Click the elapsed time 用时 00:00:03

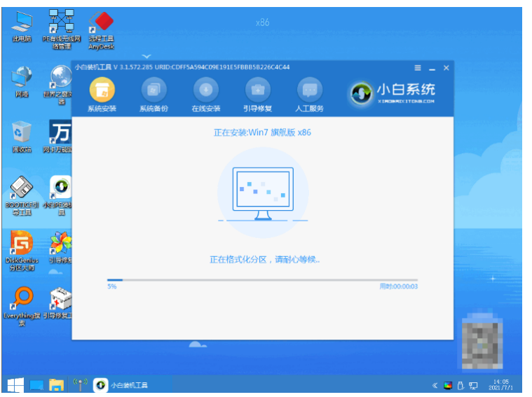(x=398, y=286)
